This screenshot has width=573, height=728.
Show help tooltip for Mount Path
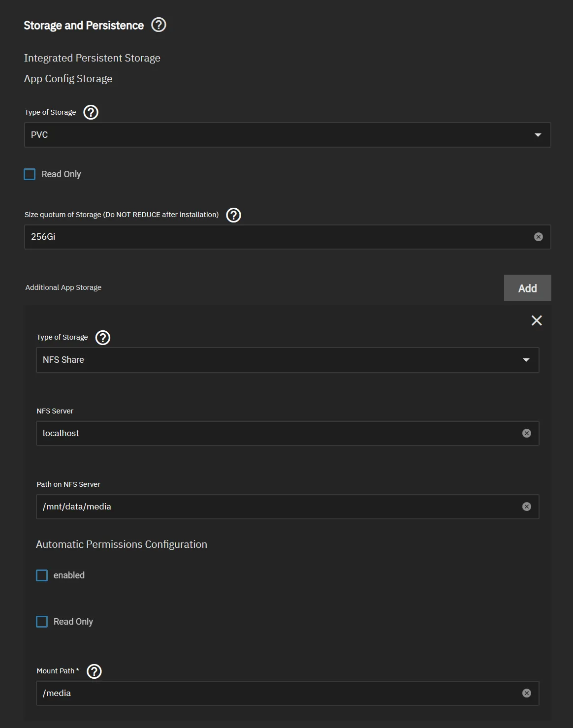click(x=94, y=671)
